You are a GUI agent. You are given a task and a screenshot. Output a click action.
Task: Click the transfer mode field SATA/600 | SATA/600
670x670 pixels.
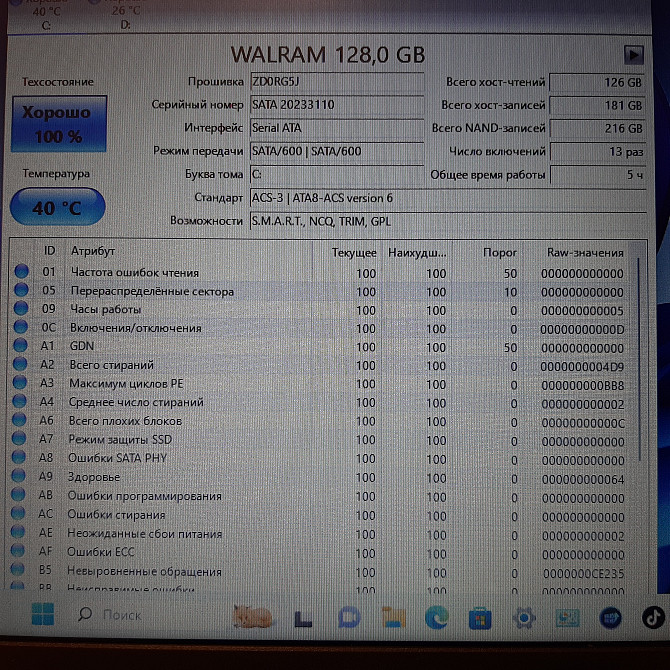337,151
